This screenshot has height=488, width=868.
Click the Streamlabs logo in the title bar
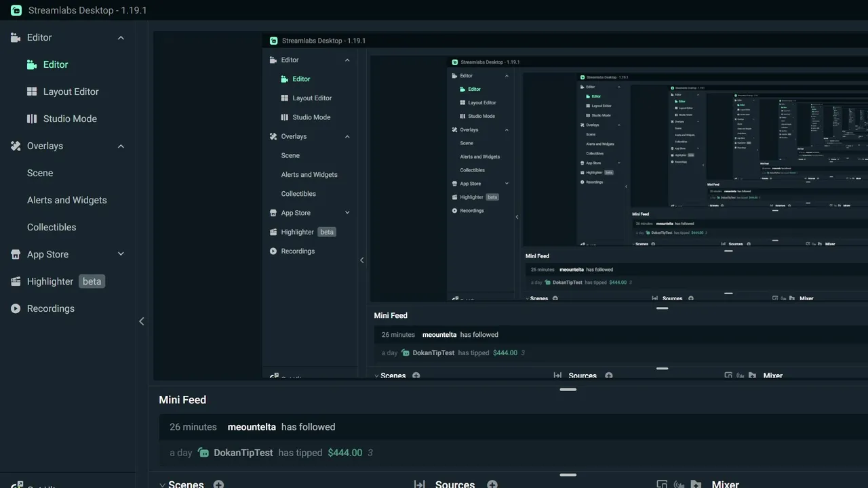[x=16, y=10]
